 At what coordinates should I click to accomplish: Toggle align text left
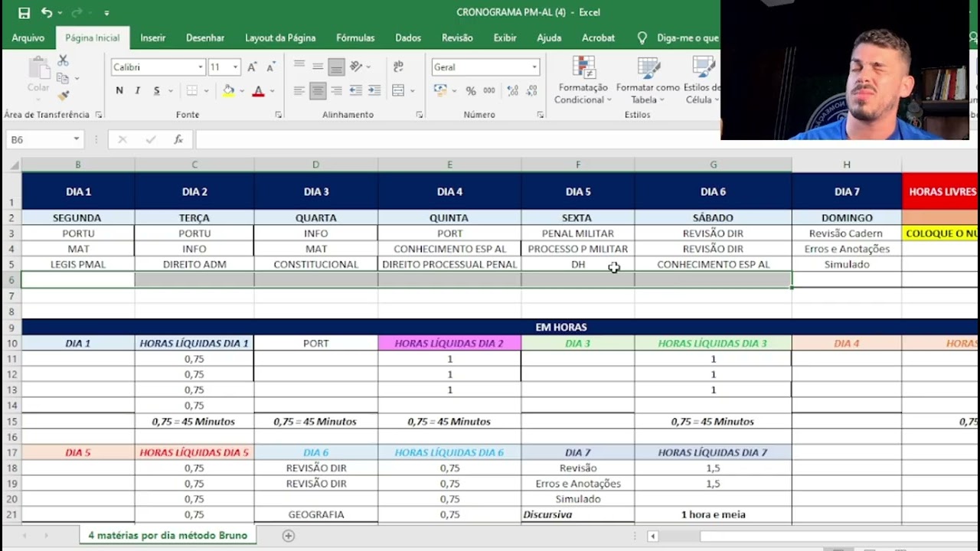[x=299, y=90]
